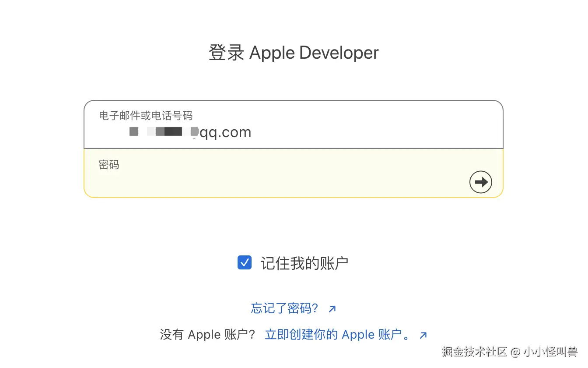Click the 没有 Apple 账户? text
Image resolution: width=588 pixels, height=368 pixels.
tap(208, 335)
